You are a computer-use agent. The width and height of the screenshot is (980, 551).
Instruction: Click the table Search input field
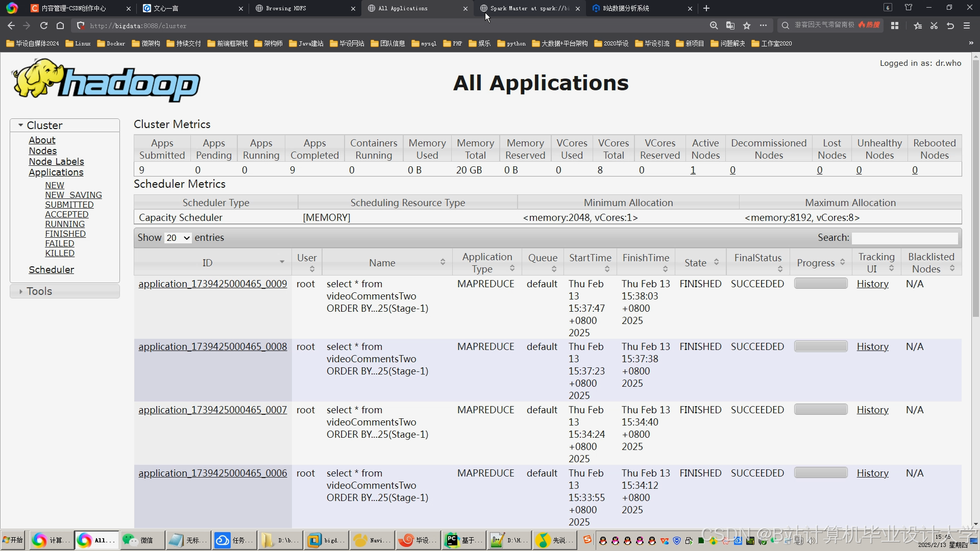[904, 238]
